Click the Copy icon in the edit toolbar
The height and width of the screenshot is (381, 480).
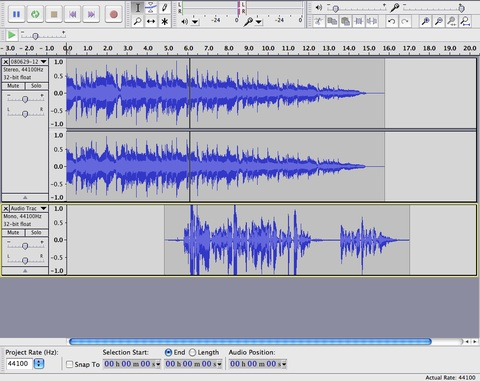click(x=332, y=21)
